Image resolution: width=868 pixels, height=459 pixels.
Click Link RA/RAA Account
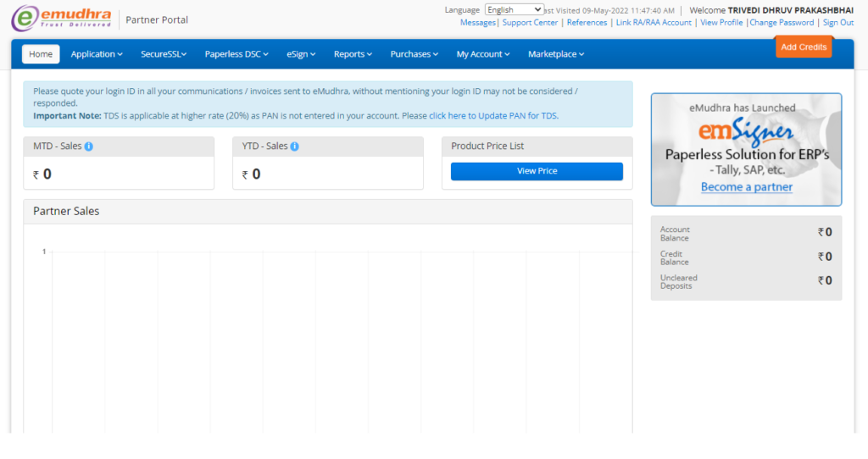pos(654,23)
